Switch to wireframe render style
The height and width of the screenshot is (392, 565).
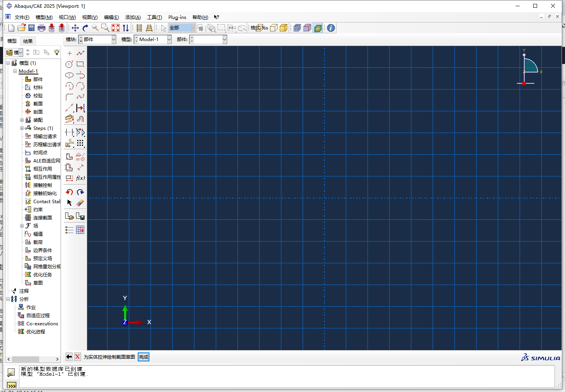tap(258, 28)
